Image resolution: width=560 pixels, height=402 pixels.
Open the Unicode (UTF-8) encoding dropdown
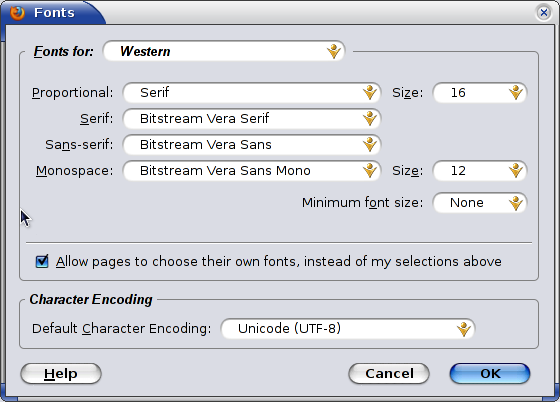(x=348, y=329)
